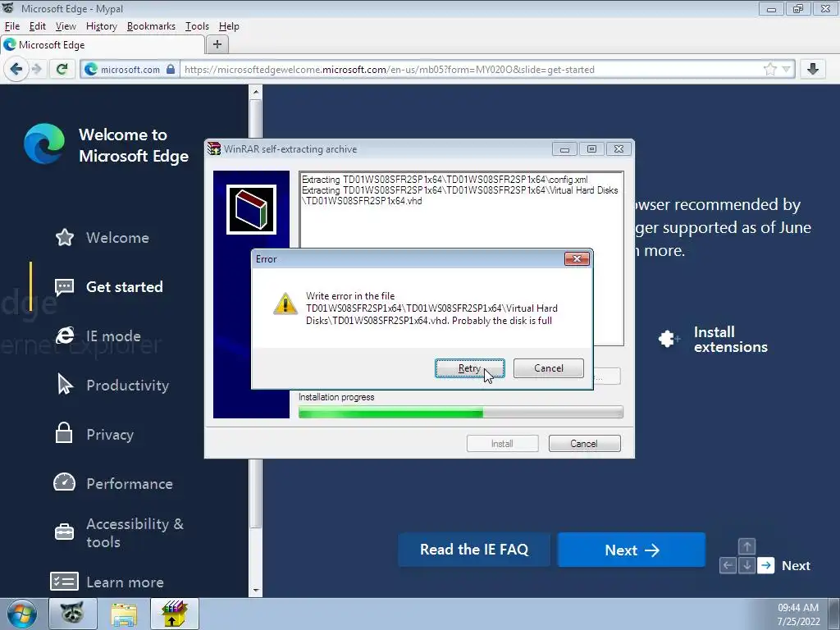Click the Get started chat icon
The height and width of the screenshot is (630, 840).
point(64,287)
